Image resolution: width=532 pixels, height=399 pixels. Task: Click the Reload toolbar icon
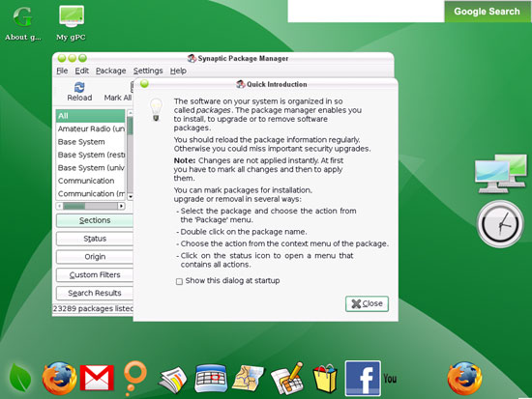click(x=79, y=91)
